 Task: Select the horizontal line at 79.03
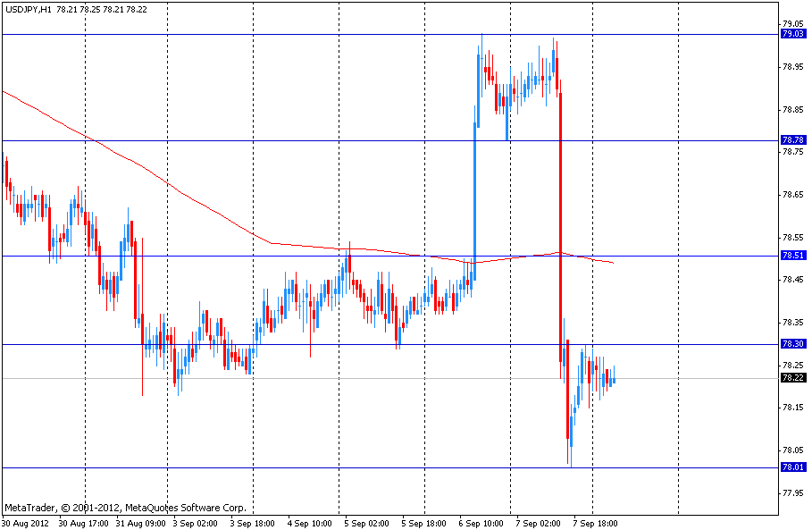pos(389,34)
